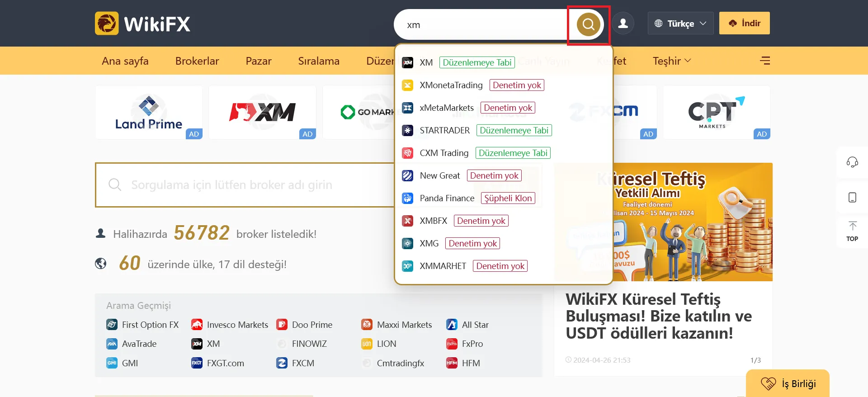Viewport: 868px width, 397px height.
Task: Click the Land Prime ad banner
Action: 149,113
